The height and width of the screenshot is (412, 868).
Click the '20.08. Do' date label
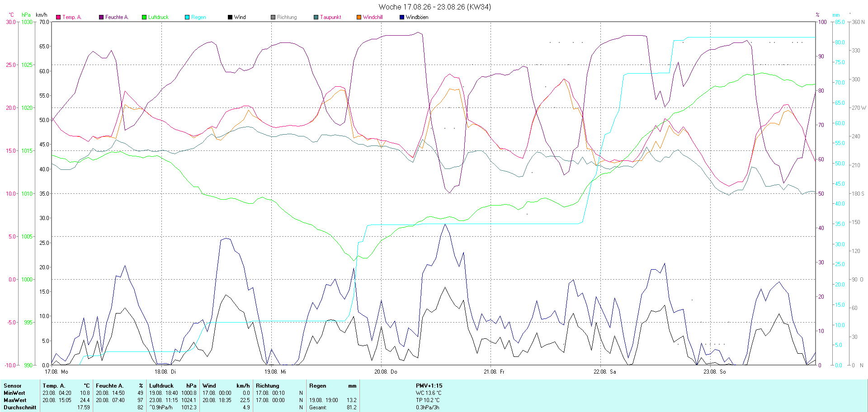[x=386, y=372]
